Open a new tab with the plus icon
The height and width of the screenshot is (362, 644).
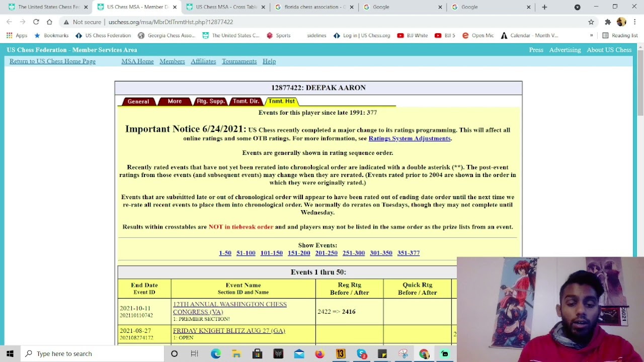544,7
